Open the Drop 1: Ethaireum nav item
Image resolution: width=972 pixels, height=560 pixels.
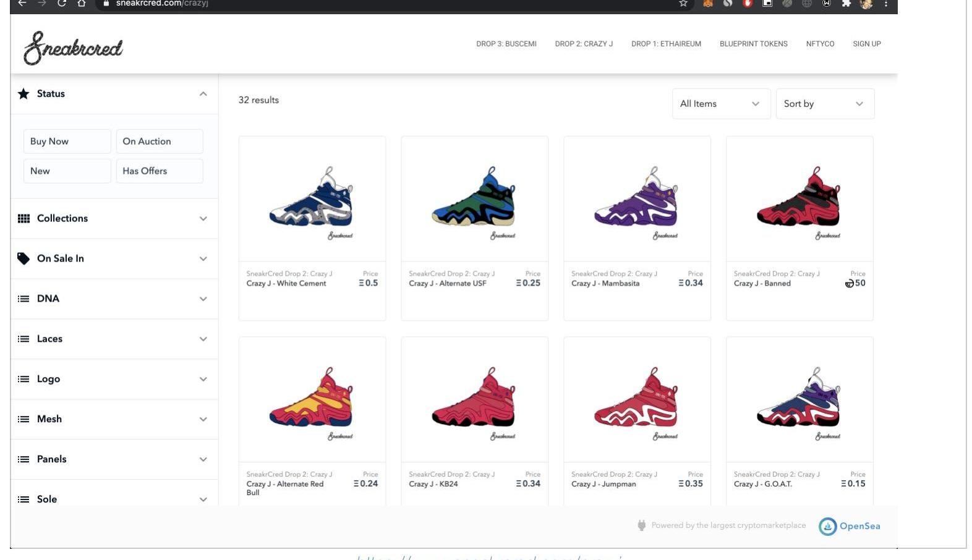666,44
